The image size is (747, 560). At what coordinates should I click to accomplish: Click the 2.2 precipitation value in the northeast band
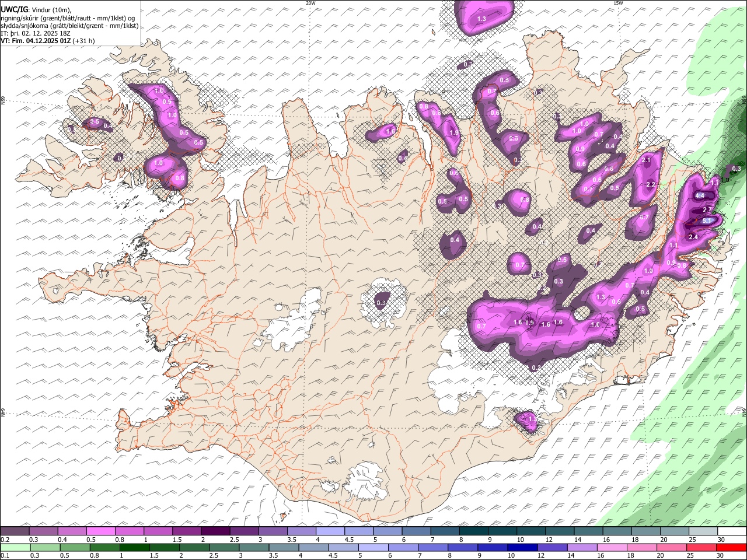coord(651,184)
